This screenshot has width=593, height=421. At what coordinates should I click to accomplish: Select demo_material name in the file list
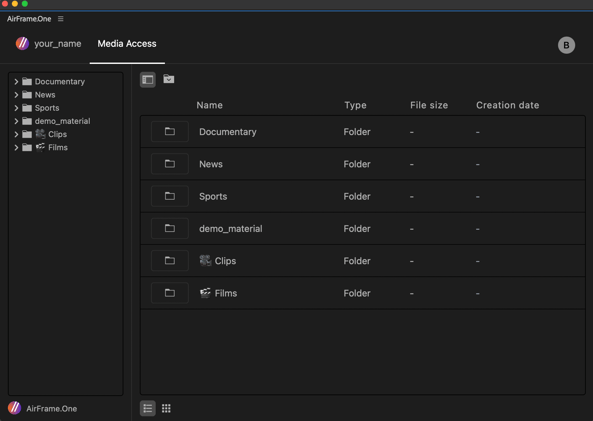tap(231, 229)
